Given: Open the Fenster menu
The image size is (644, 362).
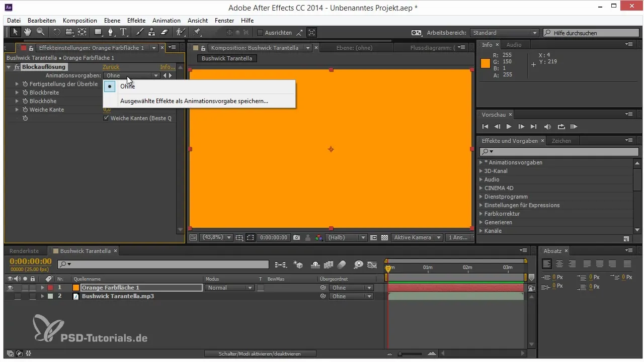Looking at the screenshot, I should coord(224,21).
